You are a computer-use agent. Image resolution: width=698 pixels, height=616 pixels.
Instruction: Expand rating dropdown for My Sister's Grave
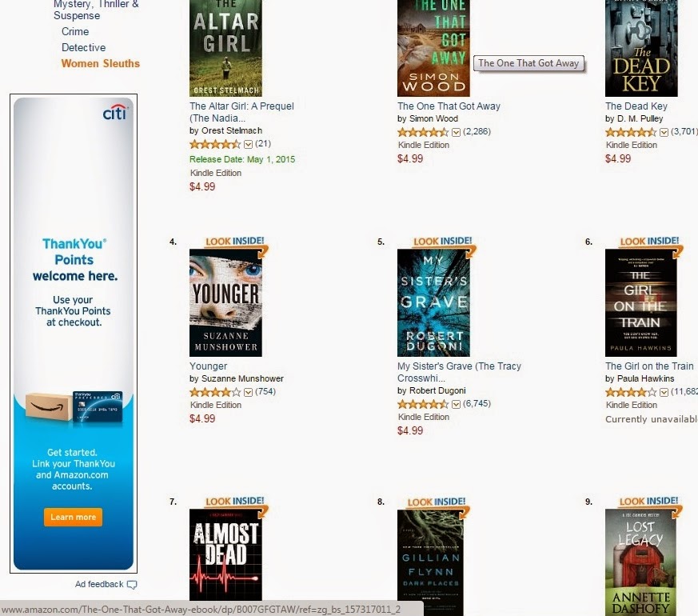tap(456, 404)
